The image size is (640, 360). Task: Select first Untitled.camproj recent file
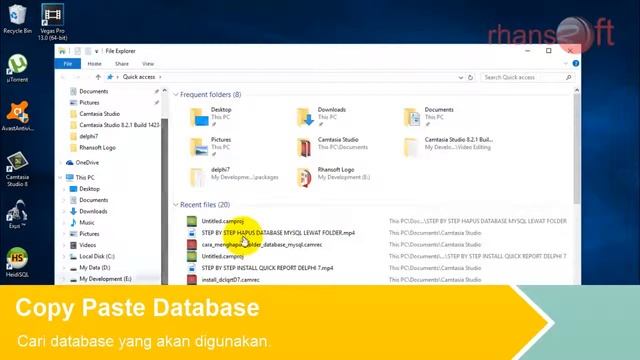tap(222, 221)
